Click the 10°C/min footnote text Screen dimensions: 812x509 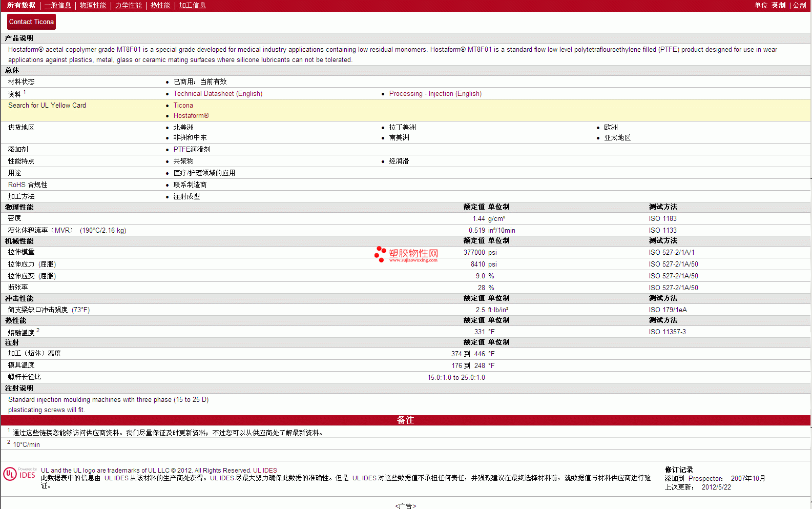27,445
